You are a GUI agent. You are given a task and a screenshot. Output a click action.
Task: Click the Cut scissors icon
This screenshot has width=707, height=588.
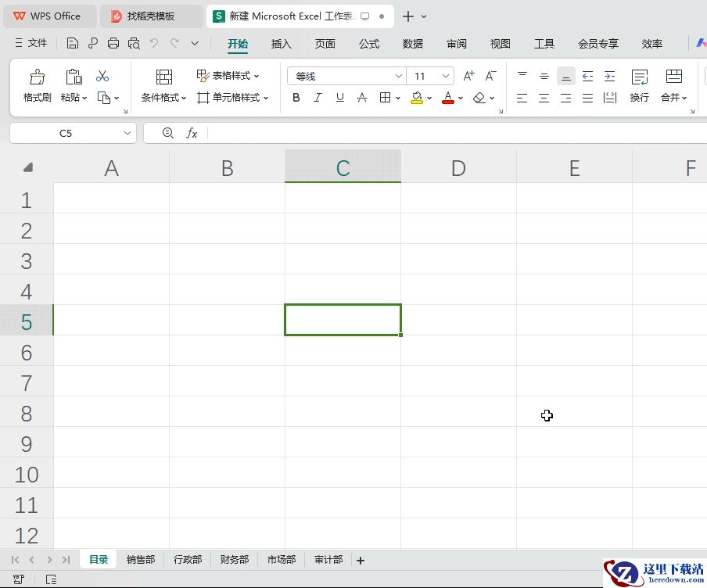click(x=102, y=76)
